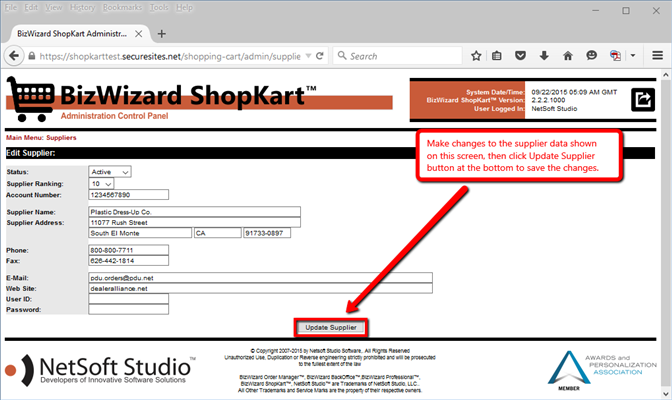The height and width of the screenshot is (400, 672).
Task: Click the empty User ID field
Action: pyautogui.click(x=129, y=299)
